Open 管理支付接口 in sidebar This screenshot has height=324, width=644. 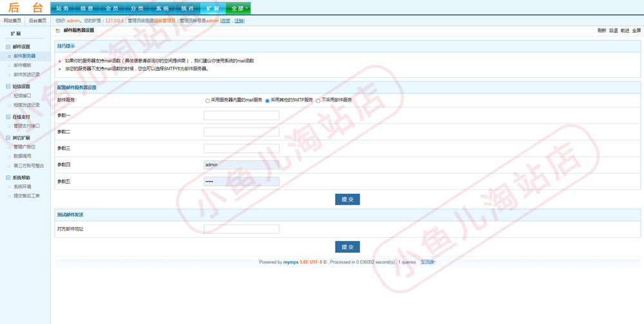click(x=26, y=126)
